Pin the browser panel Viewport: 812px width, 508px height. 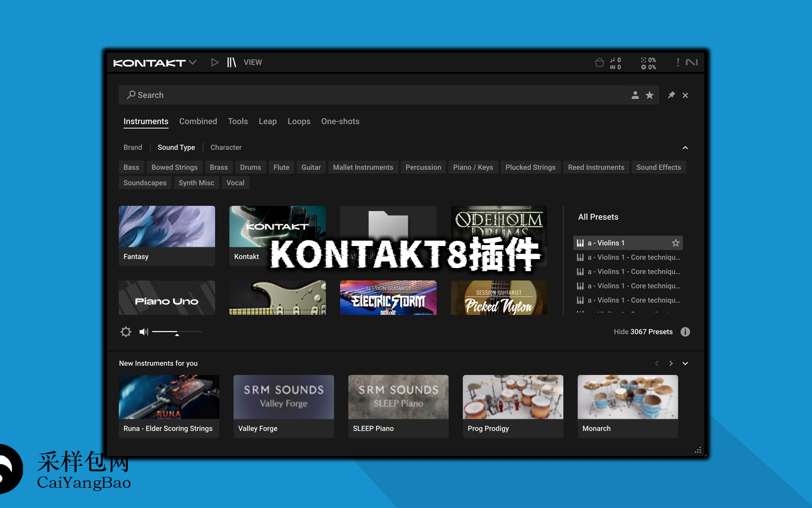click(x=671, y=95)
